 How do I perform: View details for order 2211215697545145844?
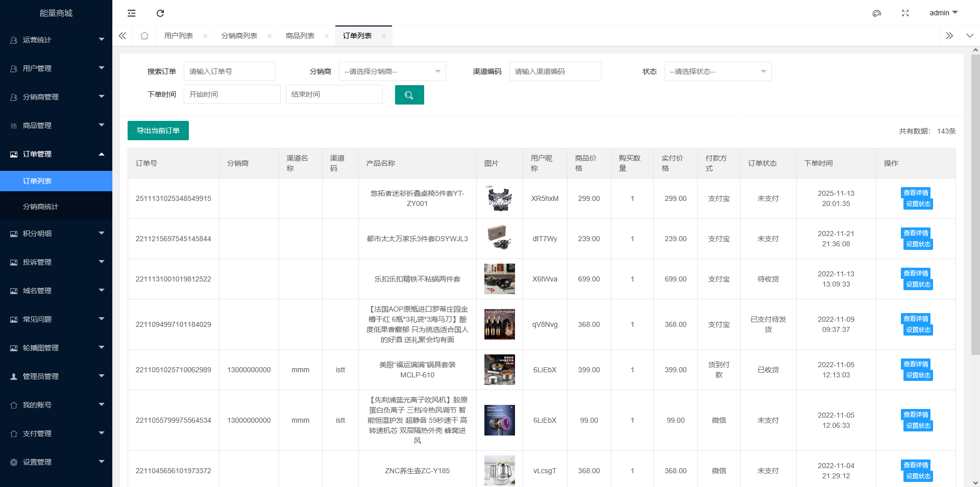coord(916,233)
